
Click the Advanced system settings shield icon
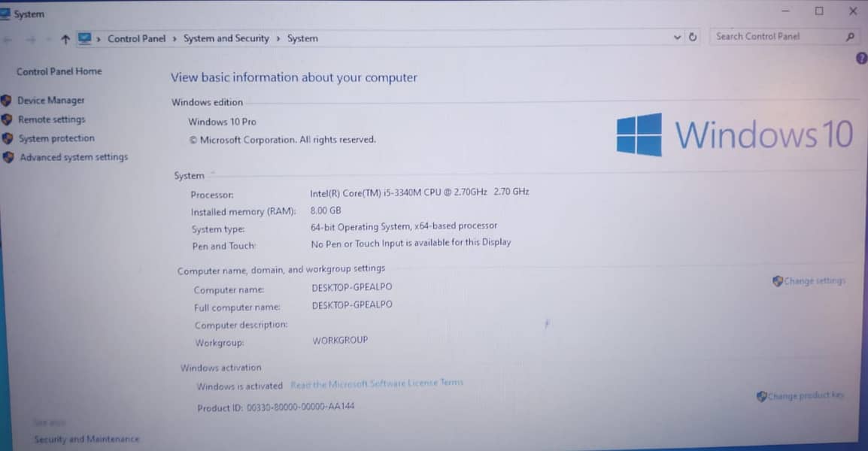pyautogui.click(x=8, y=157)
